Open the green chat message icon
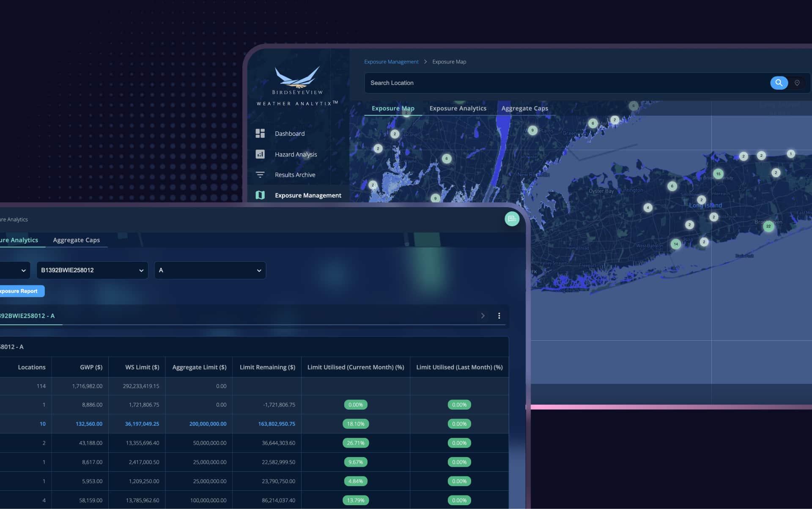The height and width of the screenshot is (509, 812). (x=512, y=219)
